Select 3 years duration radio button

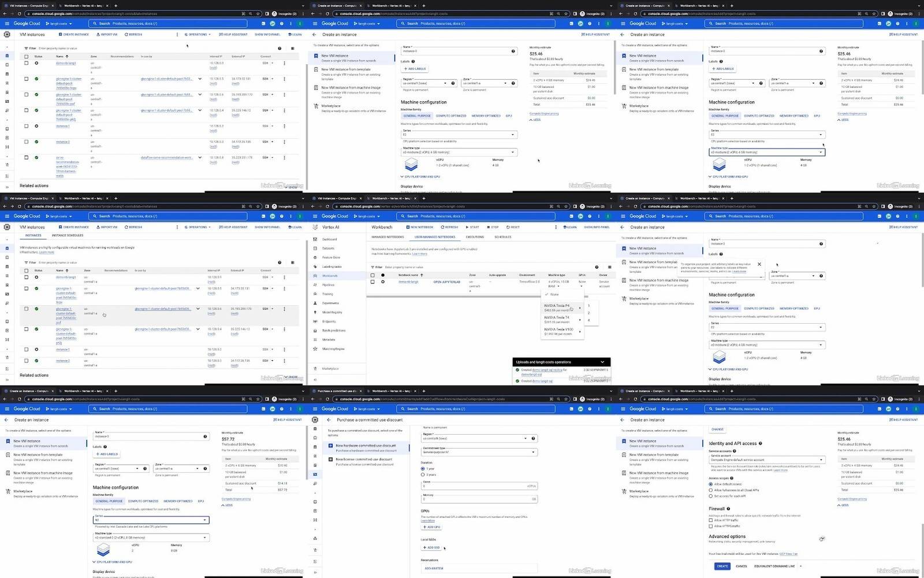(x=423, y=475)
